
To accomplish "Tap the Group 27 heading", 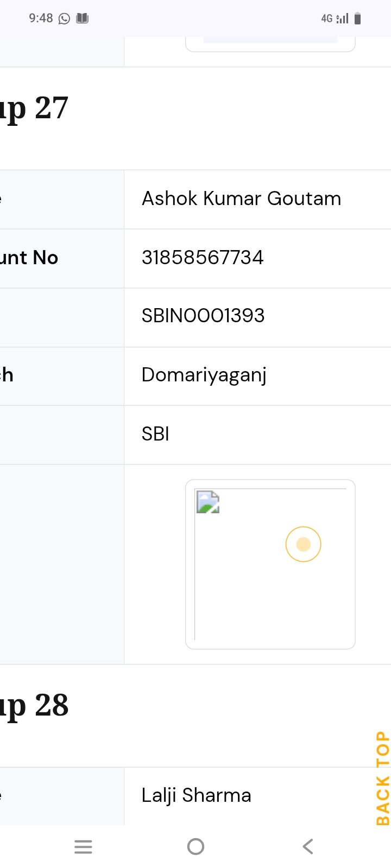I will coord(35,108).
